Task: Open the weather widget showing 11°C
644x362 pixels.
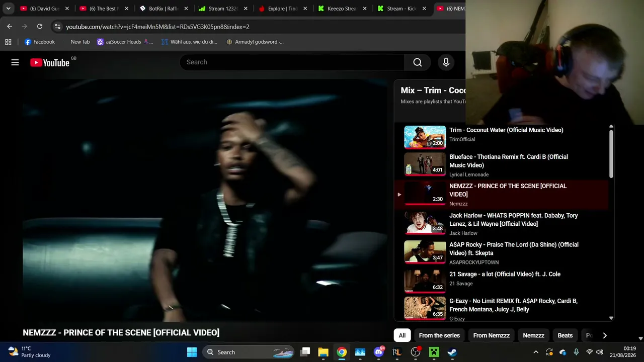Action: click(x=30, y=352)
